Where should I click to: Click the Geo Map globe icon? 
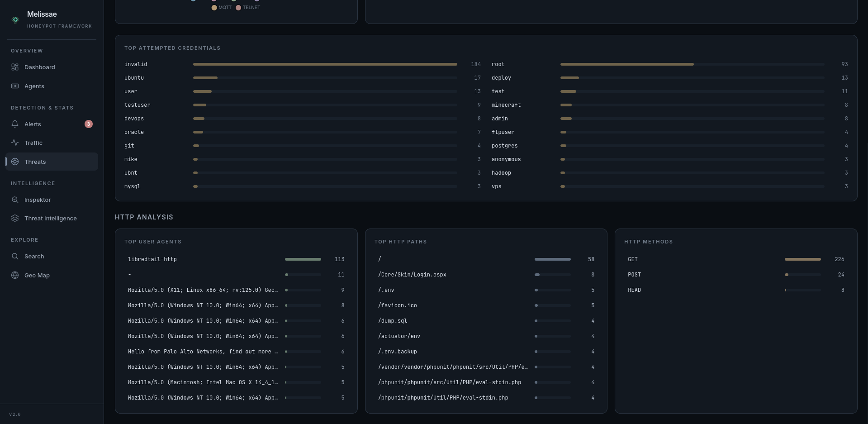point(15,275)
